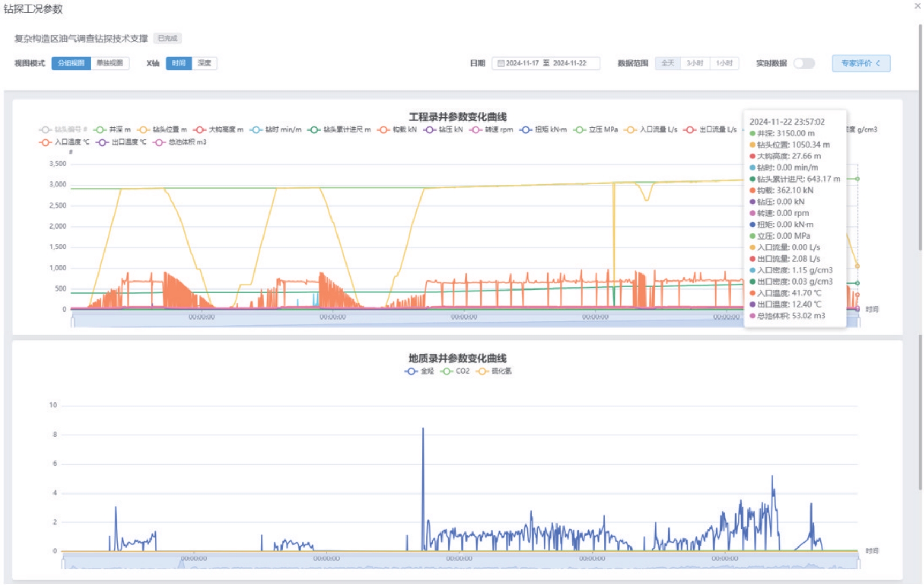Click left handle of engineering chart zoom slider
Image resolution: width=924 pixels, height=585 pixels.
(72, 321)
